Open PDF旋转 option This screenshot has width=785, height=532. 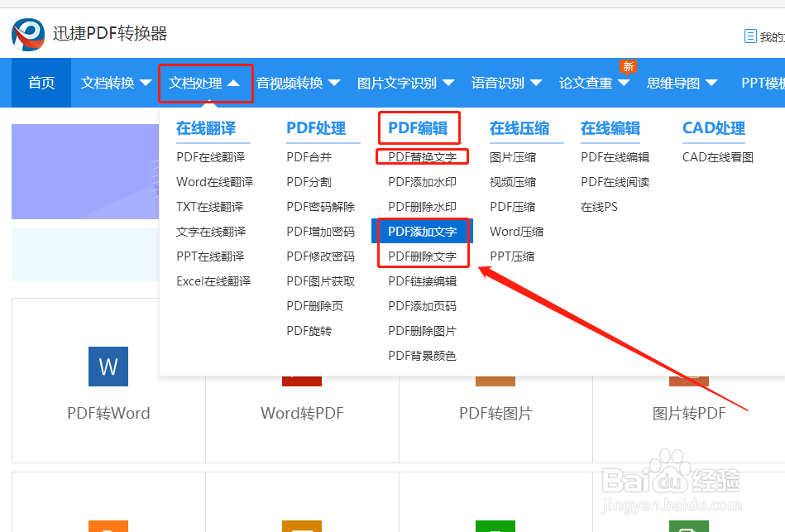point(309,331)
